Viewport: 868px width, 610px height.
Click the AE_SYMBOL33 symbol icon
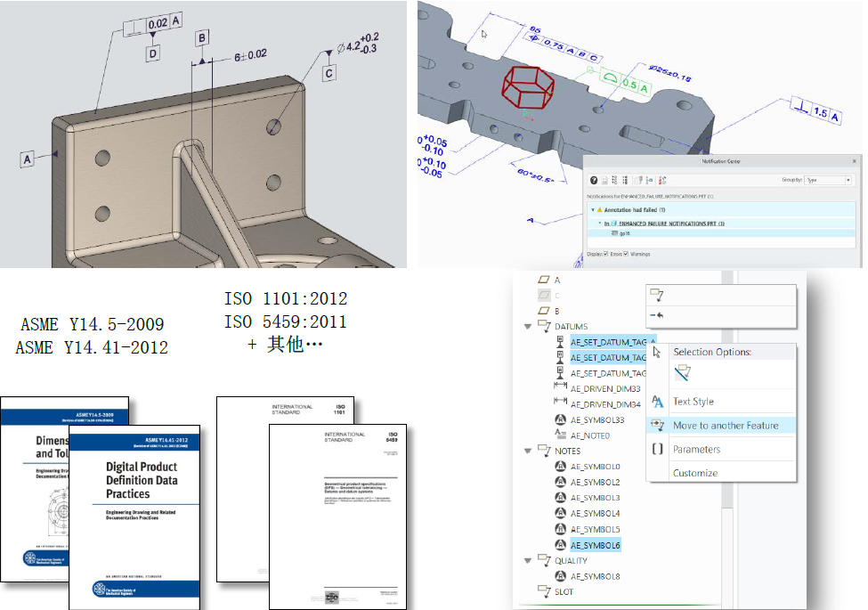pos(560,419)
